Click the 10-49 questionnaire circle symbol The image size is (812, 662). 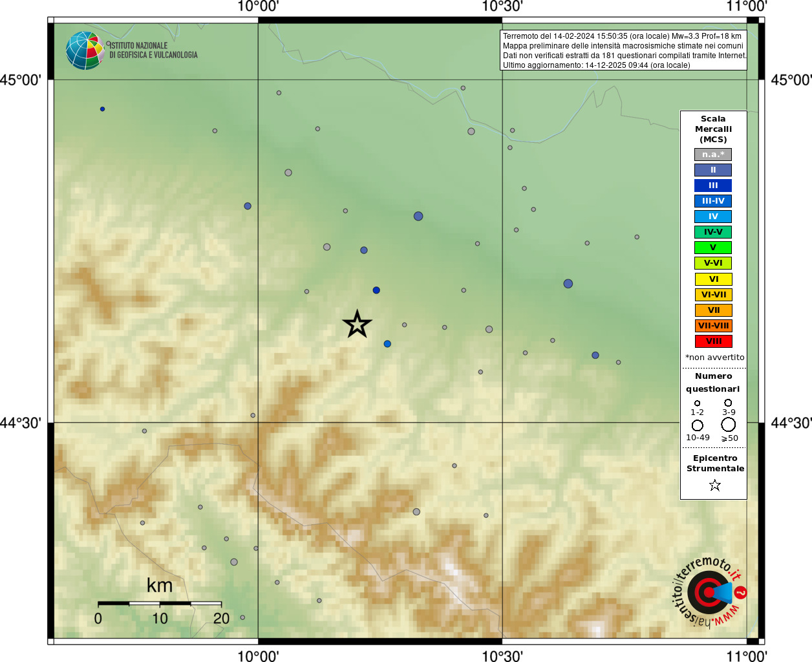pos(698,425)
